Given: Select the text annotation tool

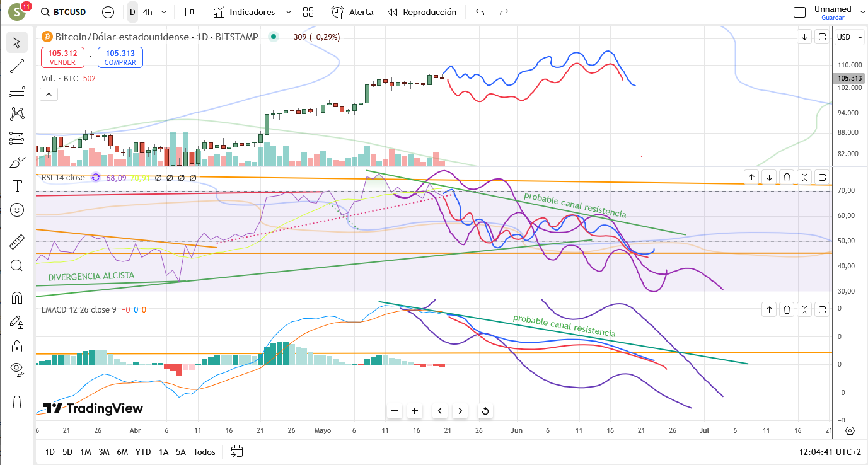Looking at the screenshot, I should [17, 186].
